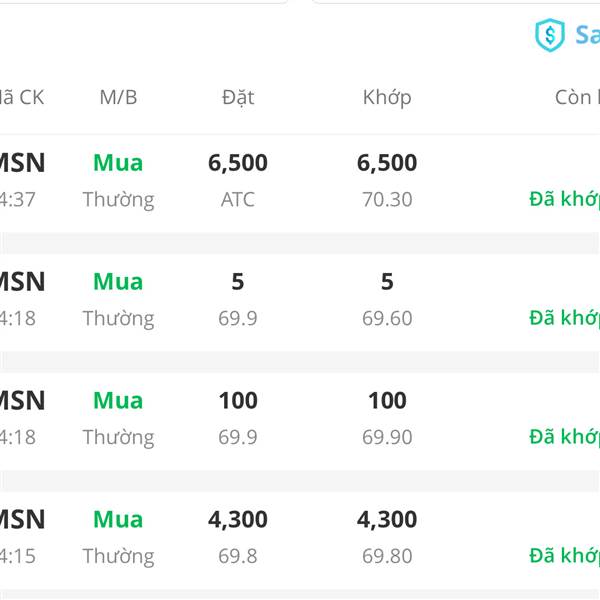Click matched price 70.30
Viewport: 600px width, 600px height.
(387, 199)
